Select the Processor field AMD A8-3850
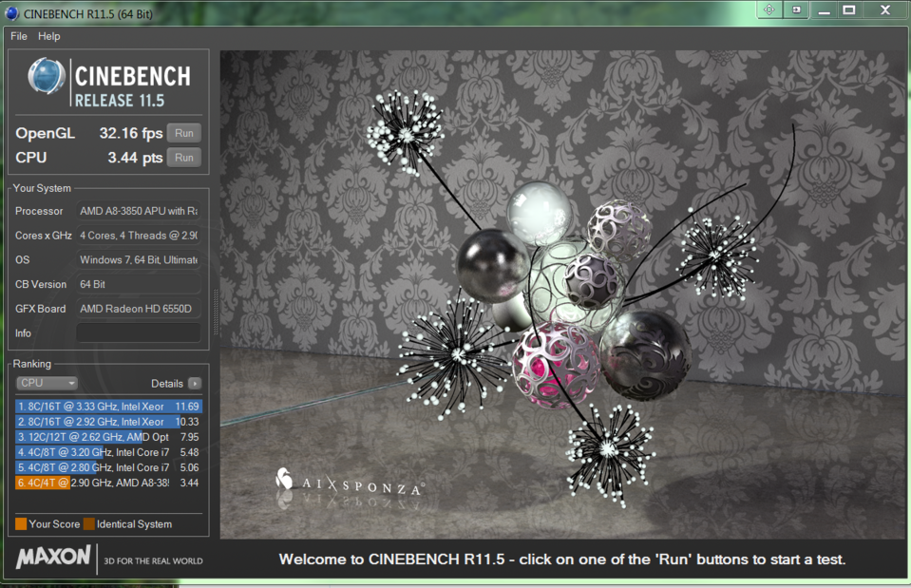Viewport: 911px width, 588px height. [x=139, y=211]
